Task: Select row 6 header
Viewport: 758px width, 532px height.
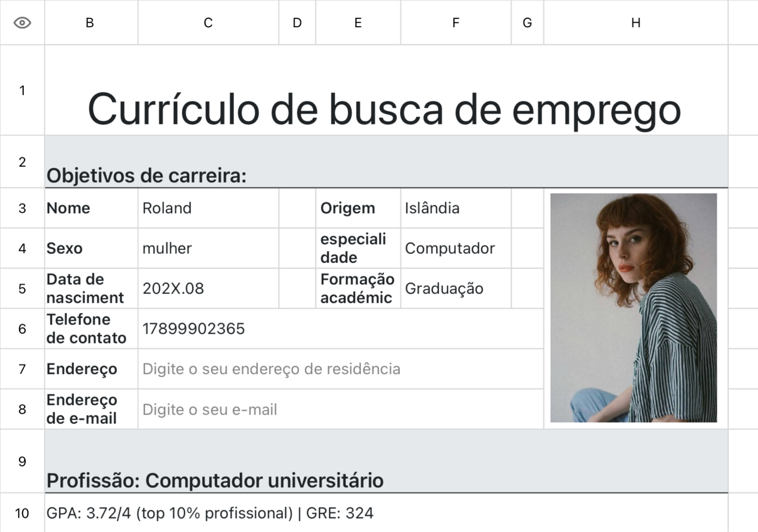Action: pyautogui.click(x=22, y=329)
